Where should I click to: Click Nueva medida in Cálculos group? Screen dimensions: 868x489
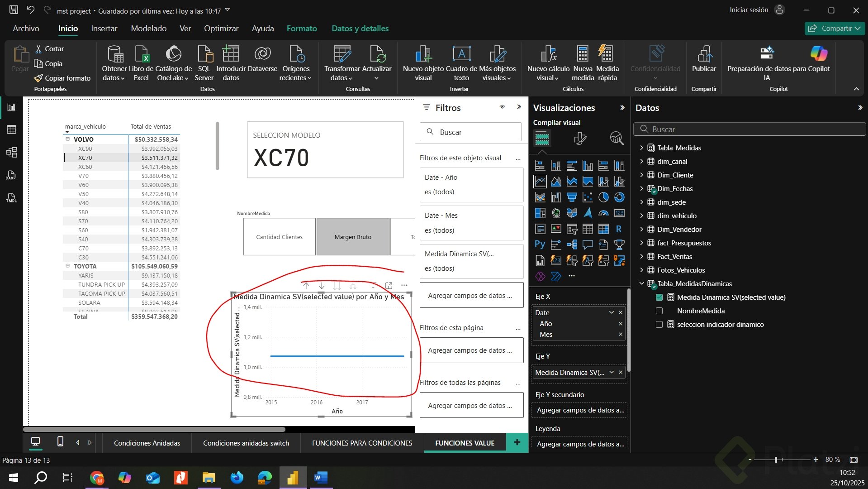pyautogui.click(x=583, y=63)
